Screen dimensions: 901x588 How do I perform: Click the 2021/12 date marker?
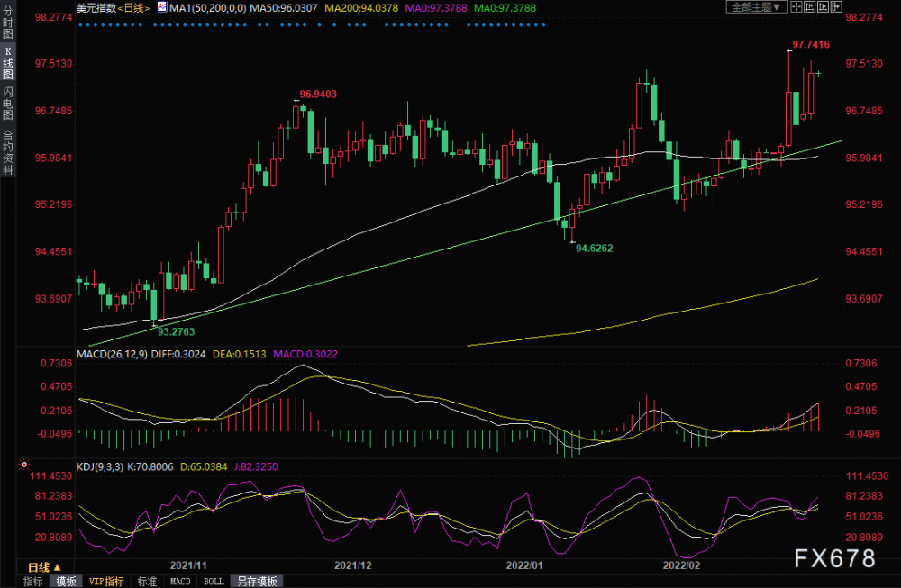353,565
